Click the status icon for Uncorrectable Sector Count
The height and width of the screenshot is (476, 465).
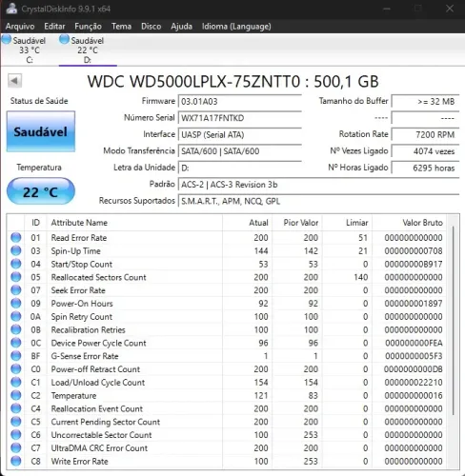click(x=16, y=435)
